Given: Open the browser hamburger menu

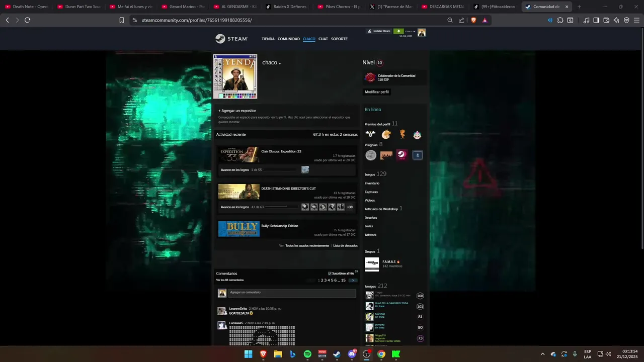Looking at the screenshot, I should point(636,20).
